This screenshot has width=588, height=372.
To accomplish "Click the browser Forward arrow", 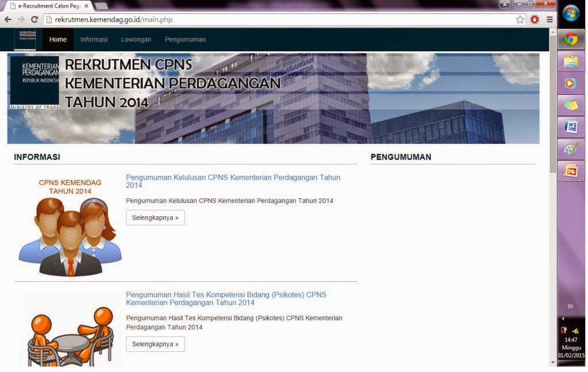I will coord(21,20).
